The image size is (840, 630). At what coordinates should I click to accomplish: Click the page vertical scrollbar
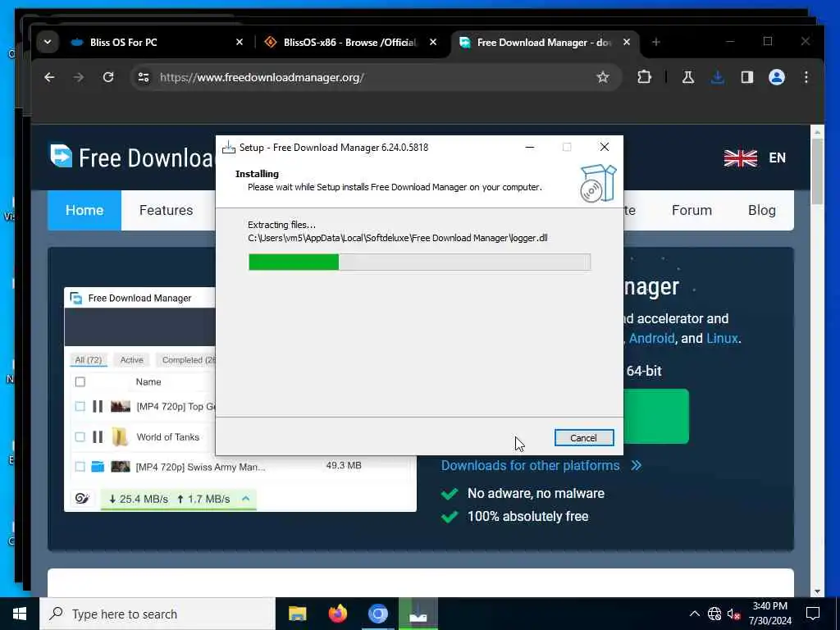(817, 171)
